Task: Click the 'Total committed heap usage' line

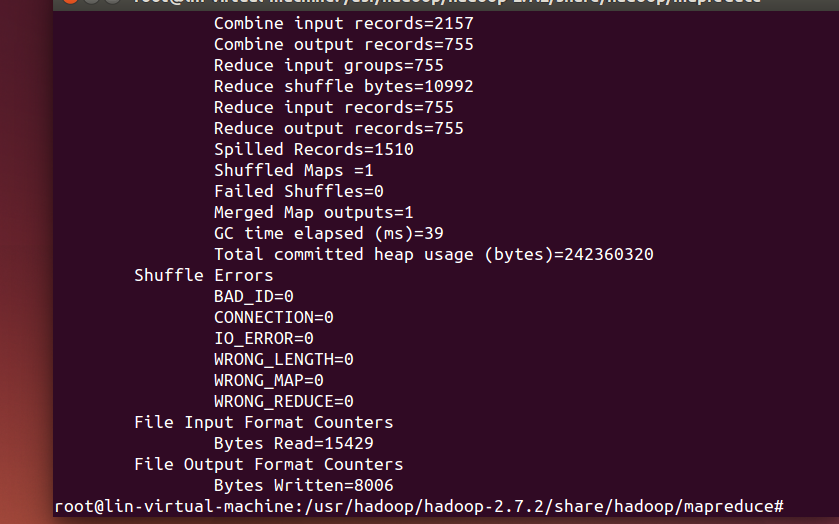Action: (433, 254)
